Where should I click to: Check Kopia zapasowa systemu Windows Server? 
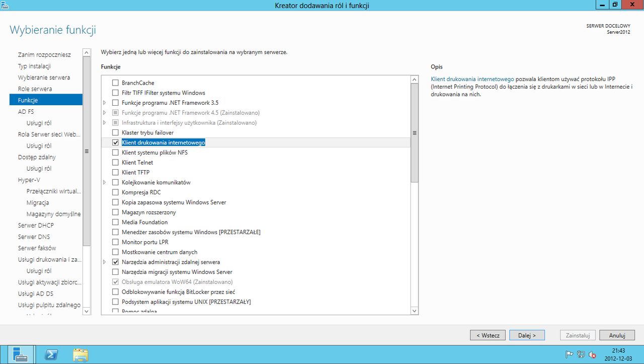pyautogui.click(x=115, y=202)
